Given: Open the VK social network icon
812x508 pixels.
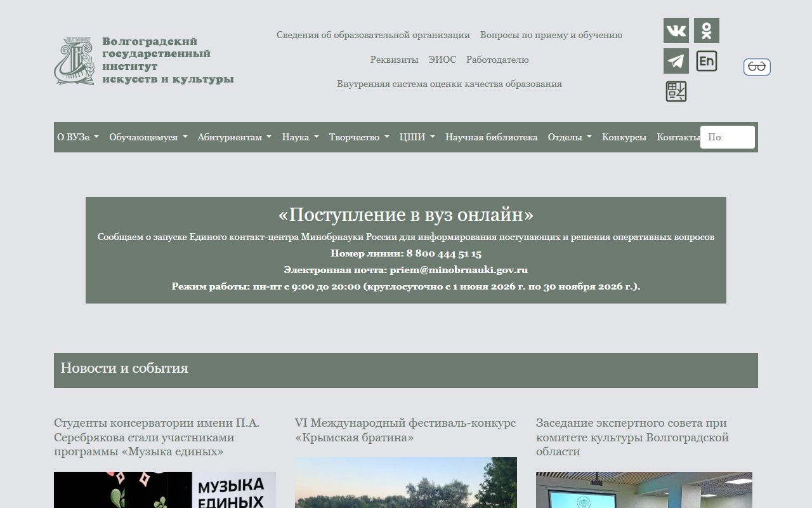Looking at the screenshot, I should (x=676, y=30).
